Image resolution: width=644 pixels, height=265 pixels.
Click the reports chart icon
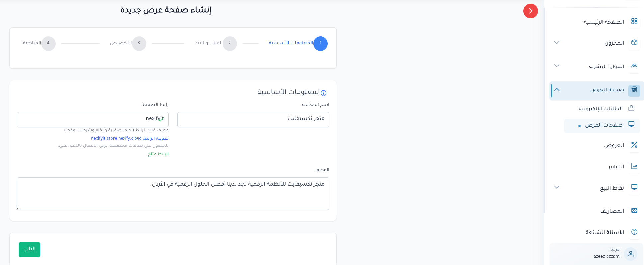[634, 166]
